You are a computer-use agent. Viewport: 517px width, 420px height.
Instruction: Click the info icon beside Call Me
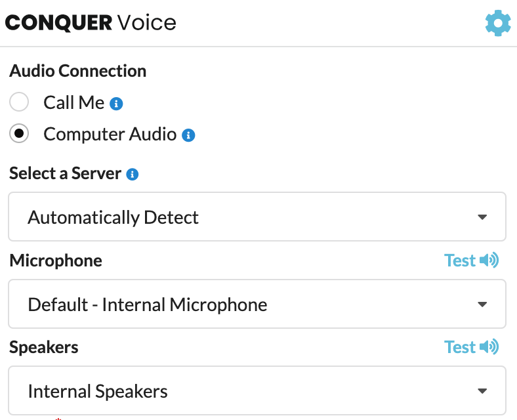(116, 104)
